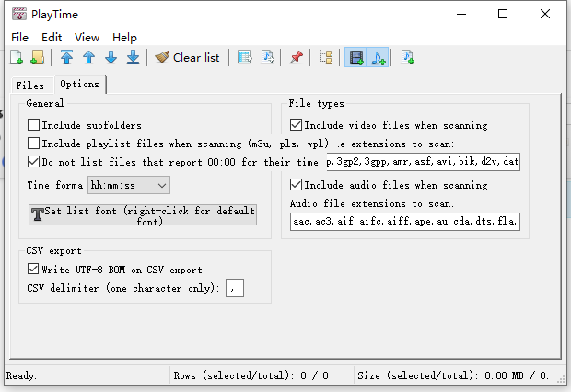
Task: Open the View menu
Action: [x=87, y=37]
